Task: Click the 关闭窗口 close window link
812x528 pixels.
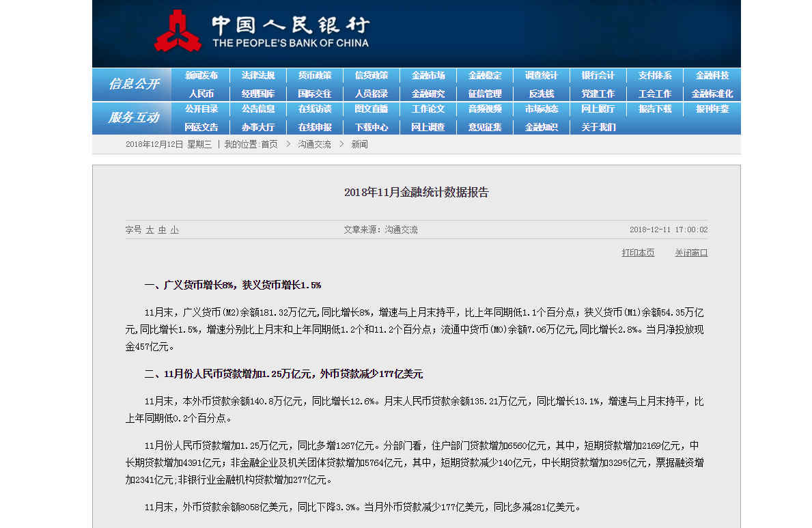Action: [691, 253]
